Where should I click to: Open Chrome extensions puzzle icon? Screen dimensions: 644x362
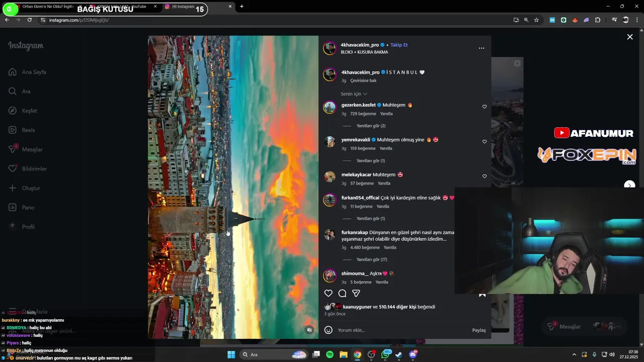598,20
